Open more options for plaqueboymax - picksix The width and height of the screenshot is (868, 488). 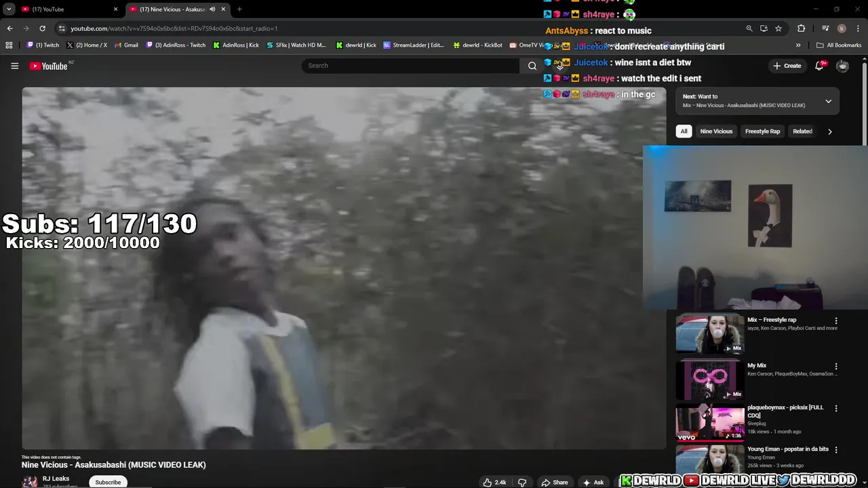(x=836, y=409)
